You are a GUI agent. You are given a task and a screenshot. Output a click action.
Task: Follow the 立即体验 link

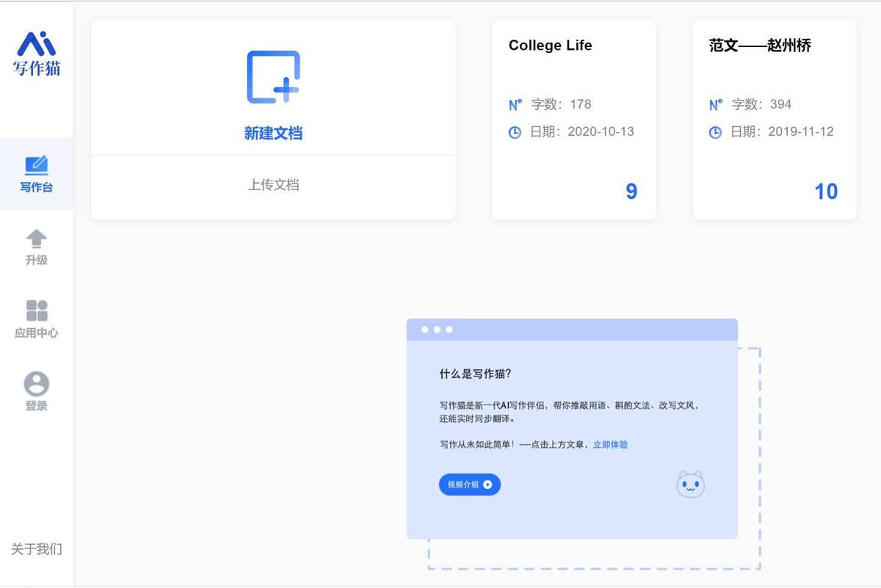(610, 445)
